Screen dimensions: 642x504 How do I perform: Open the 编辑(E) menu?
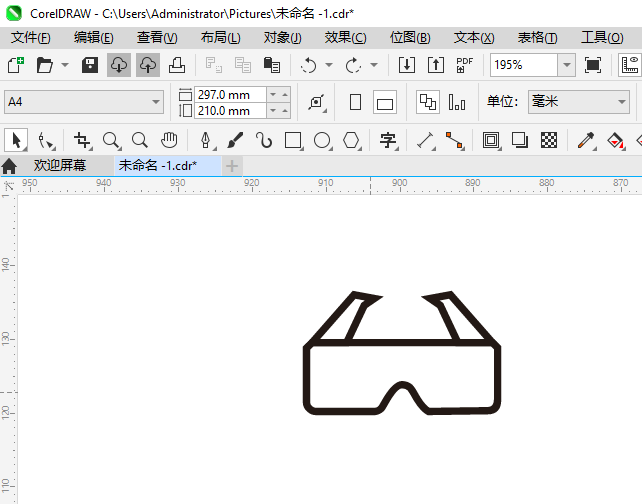[x=93, y=38]
